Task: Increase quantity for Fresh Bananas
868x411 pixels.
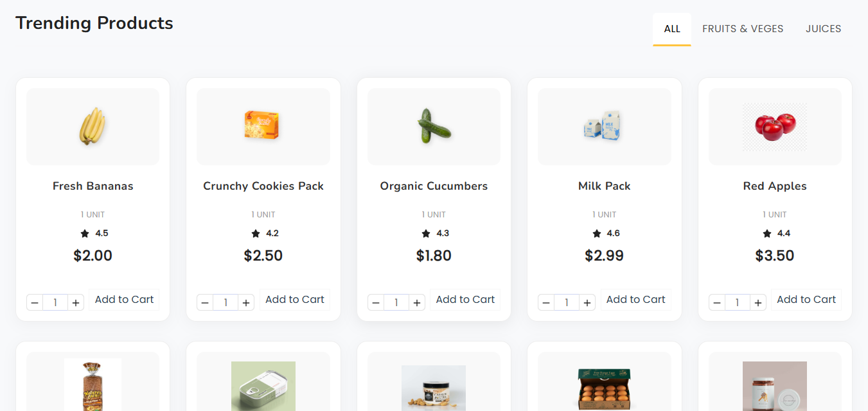Action: tap(76, 302)
